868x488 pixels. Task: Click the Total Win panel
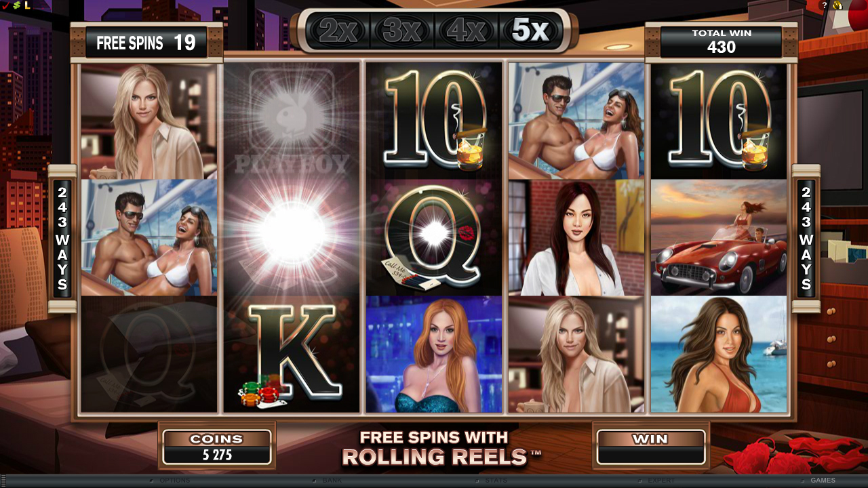(721, 42)
